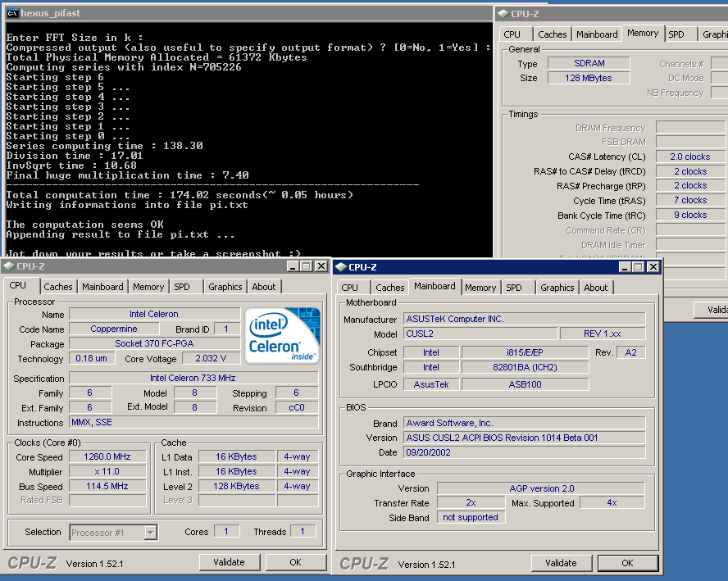Maximize the CPU-Z window showing Intel Celeron details
Viewport: 728px width, 581px height.
pyautogui.click(x=307, y=266)
